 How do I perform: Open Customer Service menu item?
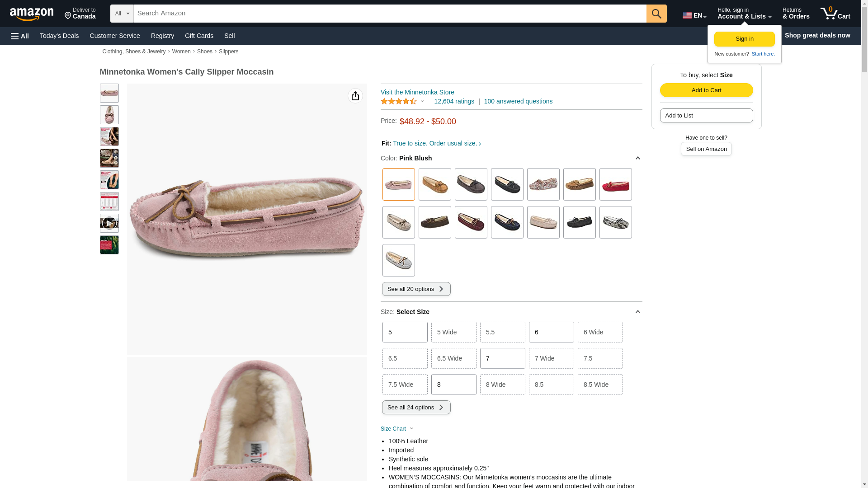[115, 36]
